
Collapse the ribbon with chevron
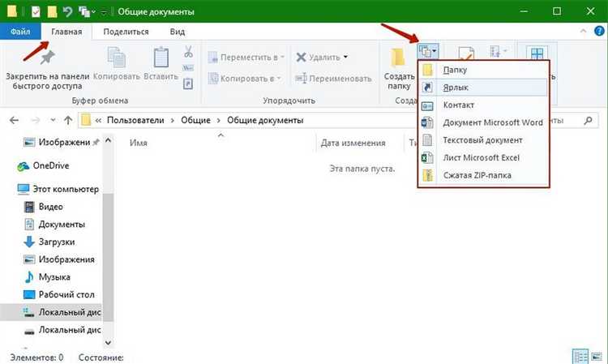pyautogui.click(x=583, y=31)
